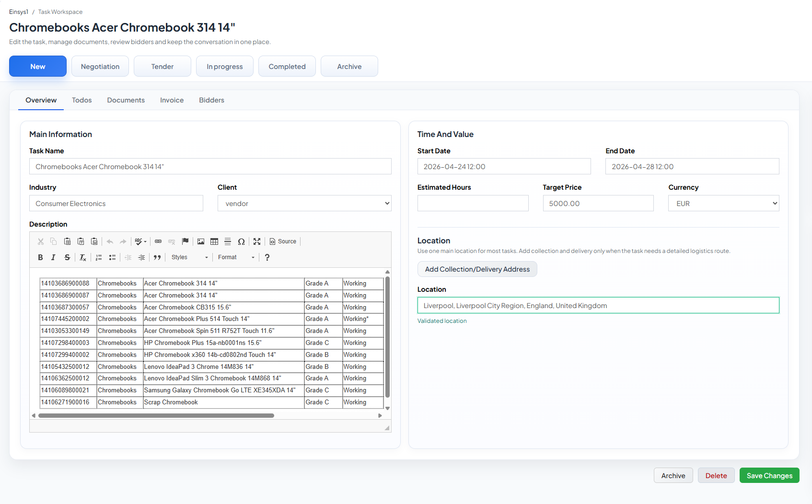Click the cell '14106271900016'

(68, 402)
